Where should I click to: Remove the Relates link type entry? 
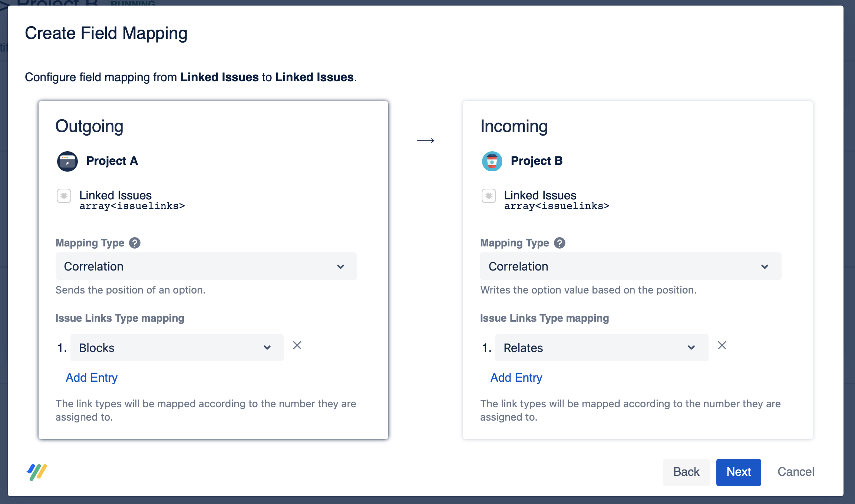pyautogui.click(x=722, y=345)
